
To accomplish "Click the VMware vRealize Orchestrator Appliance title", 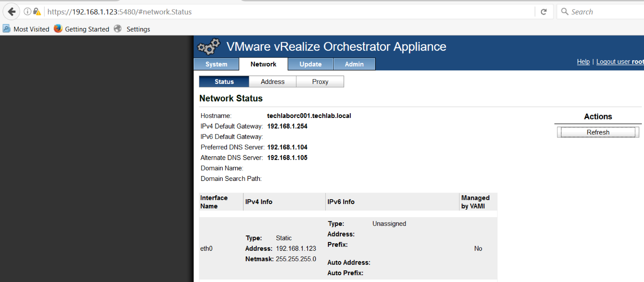I will tap(336, 47).
